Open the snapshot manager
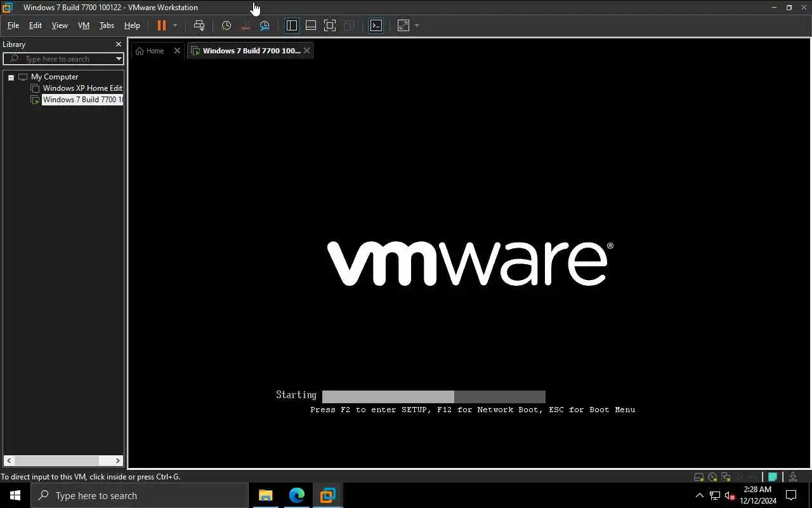 [x=265, y=25]
